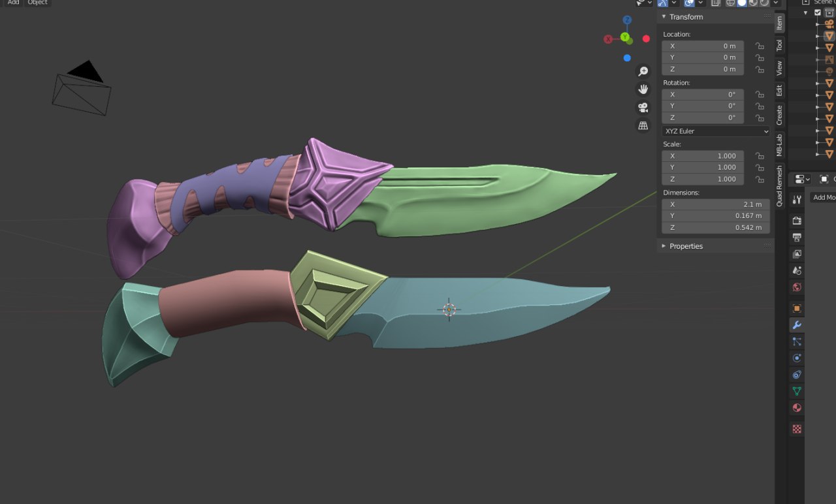Open the Particles properties icon
836x504 pixels.
[x=796, y=341]
